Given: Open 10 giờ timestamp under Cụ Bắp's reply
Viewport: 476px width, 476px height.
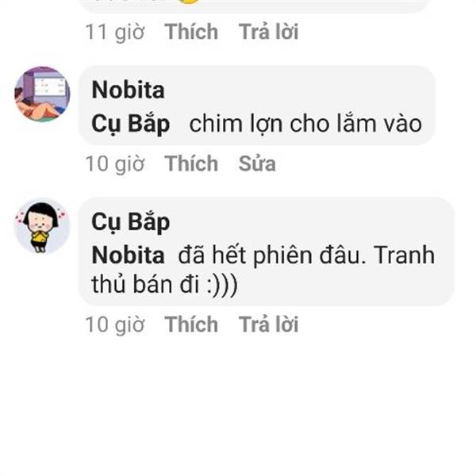Looking at the screenshot, I should [115, 324].
